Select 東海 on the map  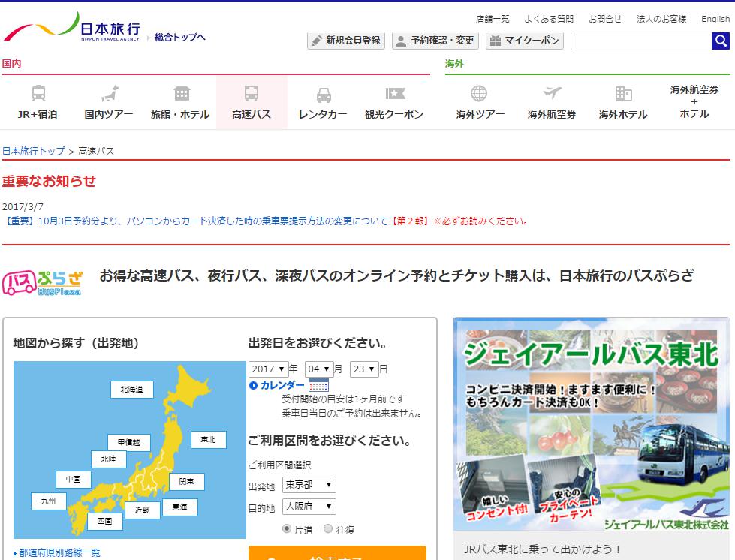coord(180,507)
